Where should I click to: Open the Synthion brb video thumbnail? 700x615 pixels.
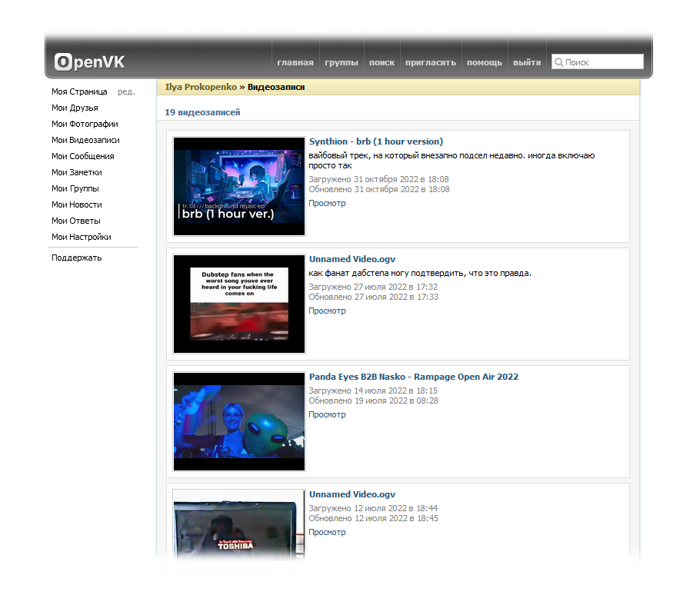[239, 186]
